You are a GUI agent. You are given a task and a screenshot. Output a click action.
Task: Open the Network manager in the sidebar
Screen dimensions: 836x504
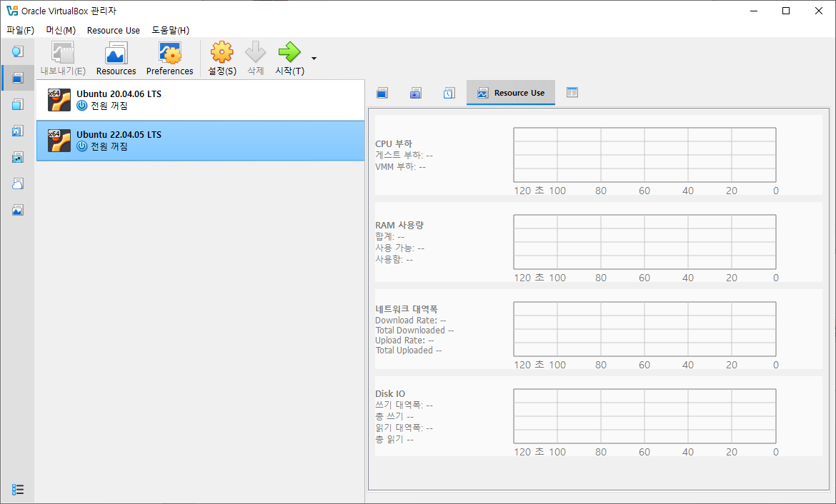pos(18,157)
